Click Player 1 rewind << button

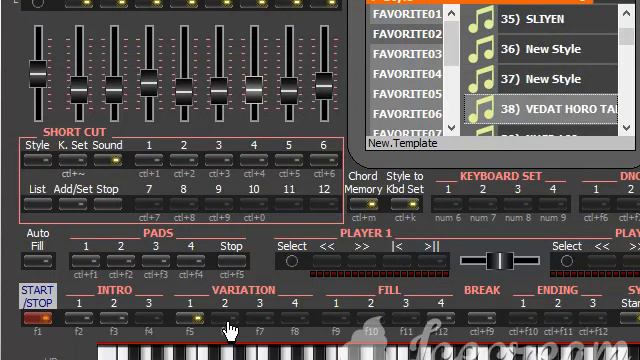(327, 261)
